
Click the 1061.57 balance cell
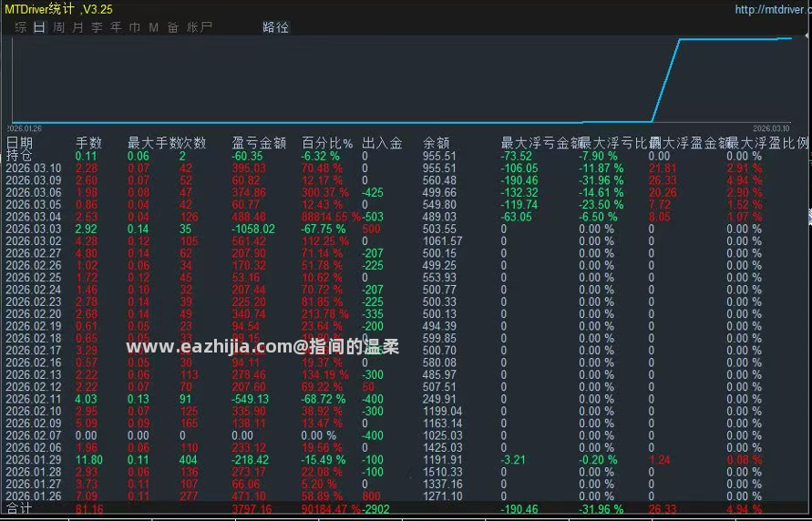pos(442,241)
